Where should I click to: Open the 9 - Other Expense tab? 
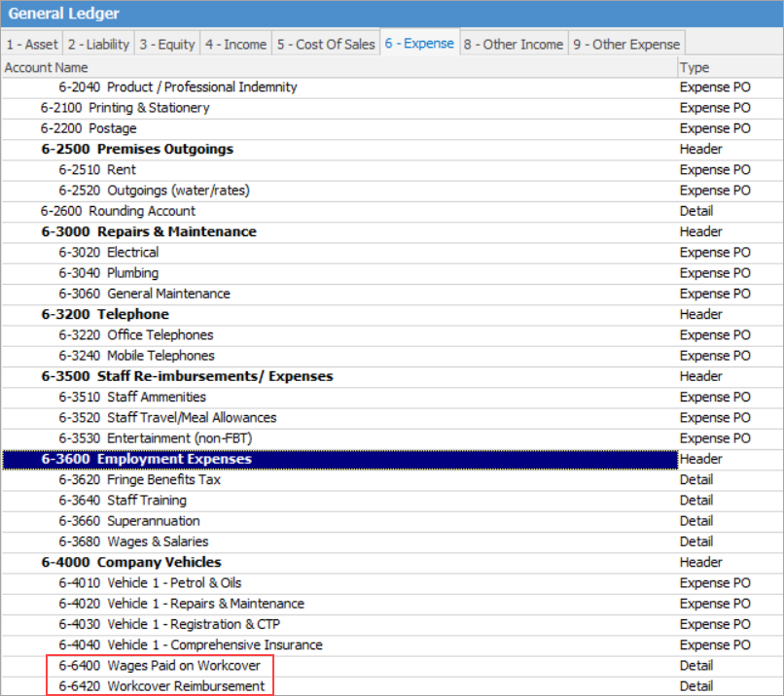coord(626,45)
